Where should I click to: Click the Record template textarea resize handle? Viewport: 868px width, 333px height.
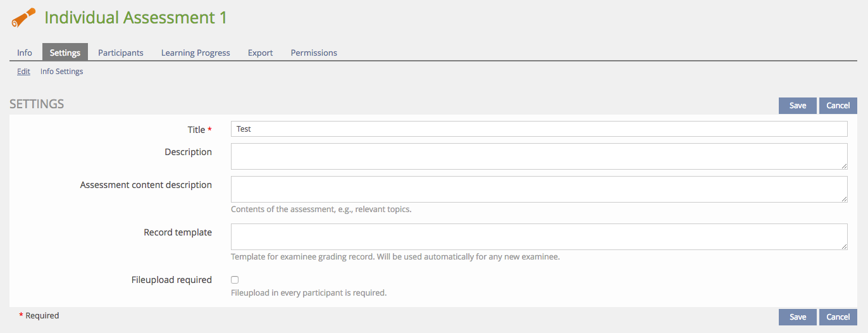[844, 246]
